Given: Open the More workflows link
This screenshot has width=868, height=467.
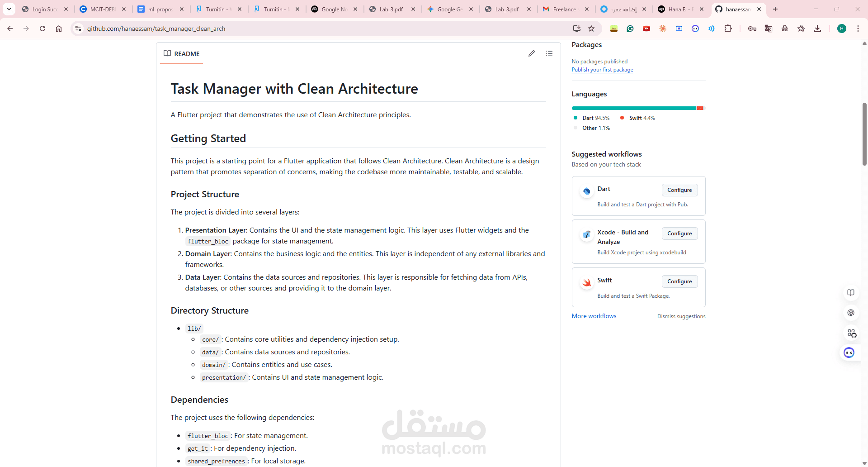Looking at the screenshot, I should [594, 316].
